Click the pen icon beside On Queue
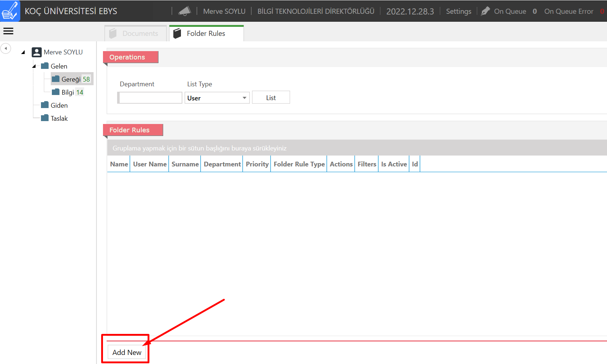 click(x=485, y=11)
